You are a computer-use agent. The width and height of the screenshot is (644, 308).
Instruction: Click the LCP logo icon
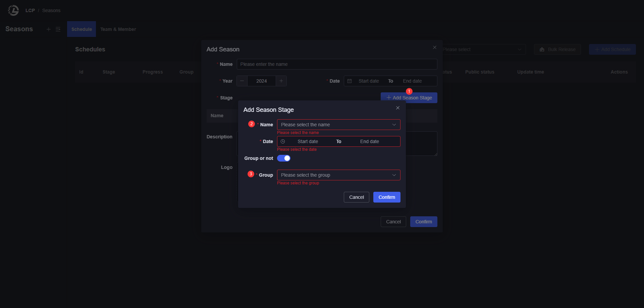click(x=13, y=10)
